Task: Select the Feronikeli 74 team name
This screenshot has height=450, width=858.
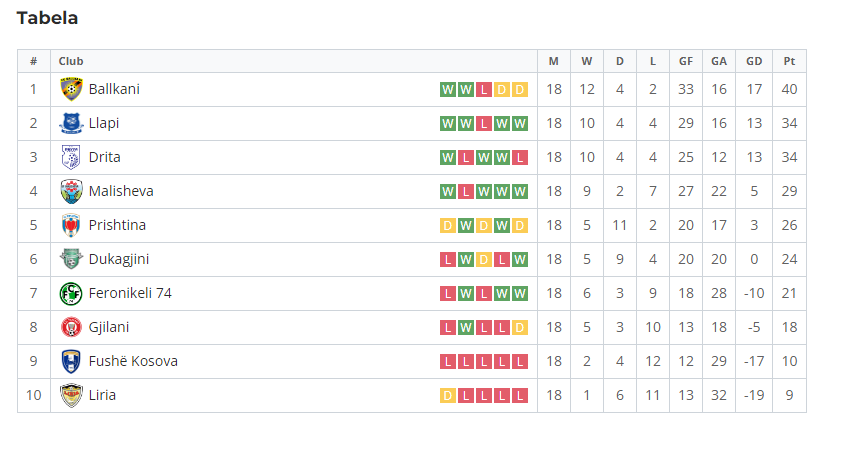Action: [x=130, y=293]
